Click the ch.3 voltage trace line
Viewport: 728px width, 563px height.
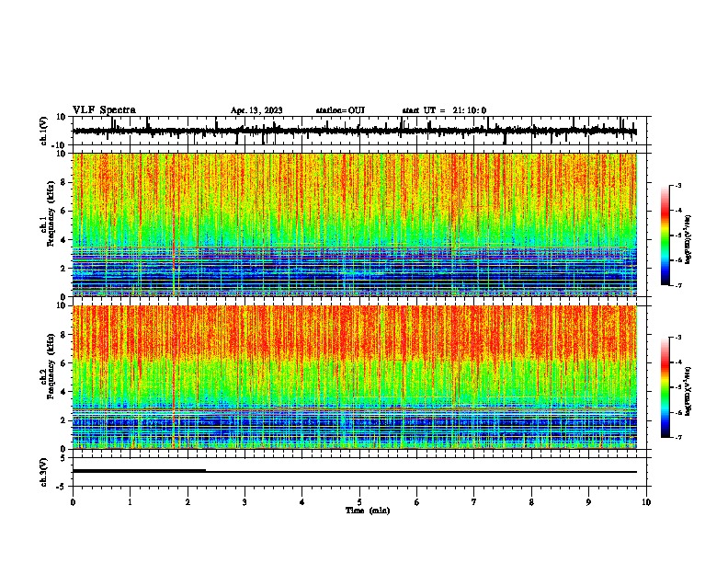coord(355,472)
